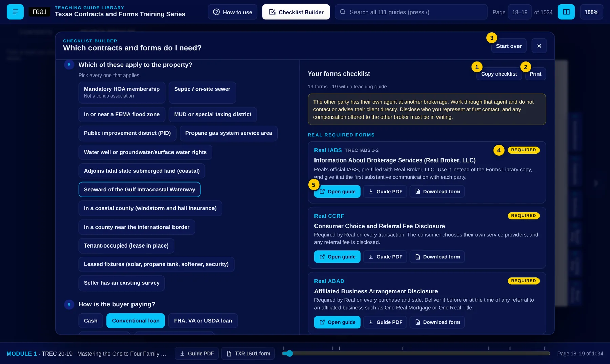Viewport: 610px width, 364px height.
Task: Choose Cash as buyer payment
Action: [x=90, y=321]
